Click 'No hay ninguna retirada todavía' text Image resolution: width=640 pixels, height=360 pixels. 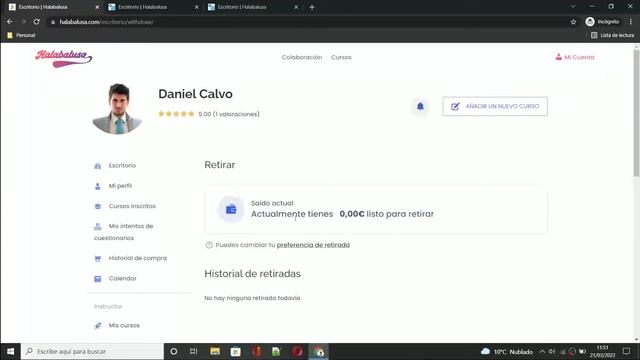252,298
